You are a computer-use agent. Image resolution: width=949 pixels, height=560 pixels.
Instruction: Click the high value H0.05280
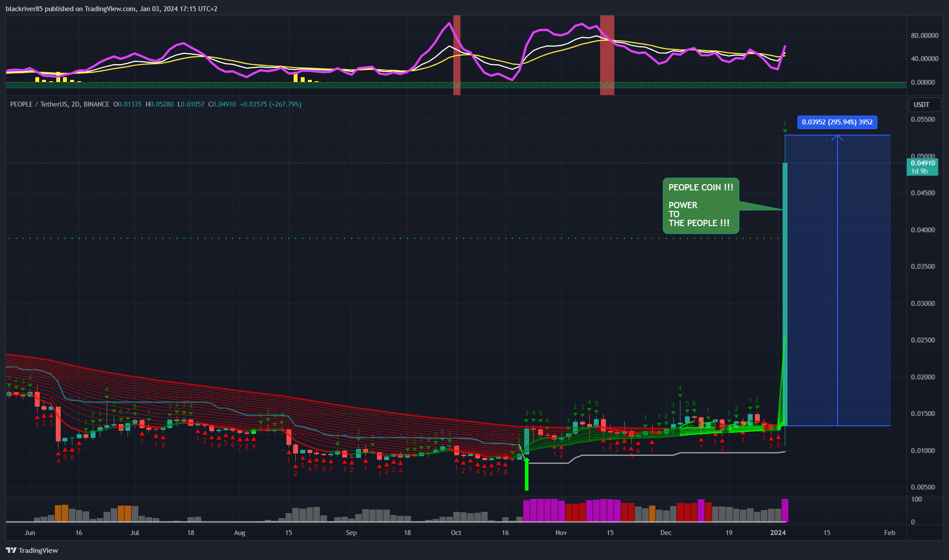pos(159,104)
